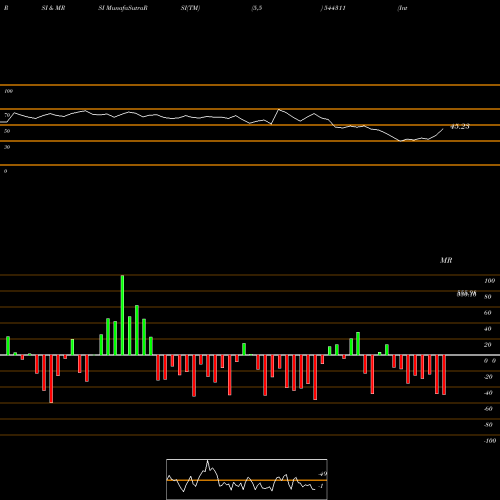Click the ')544311' header text
The height and width of the screenshot is (500, 500).
tap(333, 8)
